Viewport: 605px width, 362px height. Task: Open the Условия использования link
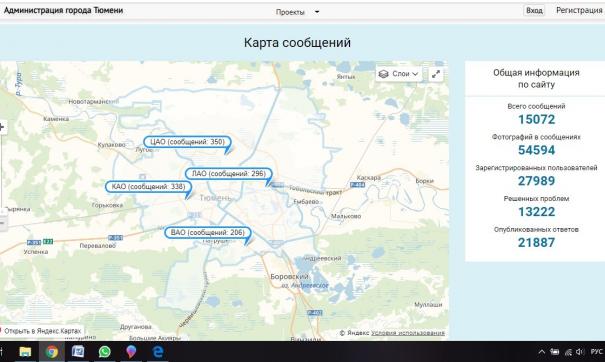click(x=408, y=333)
